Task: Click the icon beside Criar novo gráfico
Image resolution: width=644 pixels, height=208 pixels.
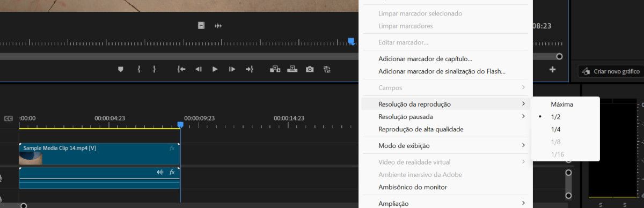Action: point(586,71)
